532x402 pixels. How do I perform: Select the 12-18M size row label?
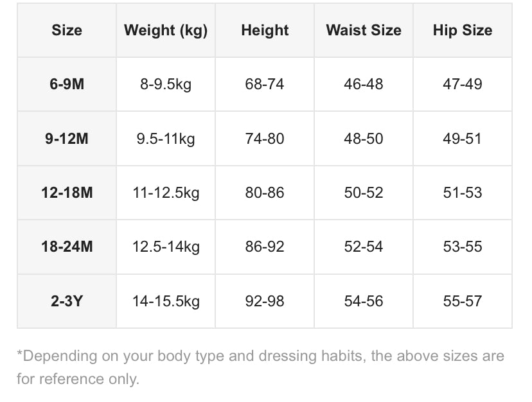coord(67,193)
